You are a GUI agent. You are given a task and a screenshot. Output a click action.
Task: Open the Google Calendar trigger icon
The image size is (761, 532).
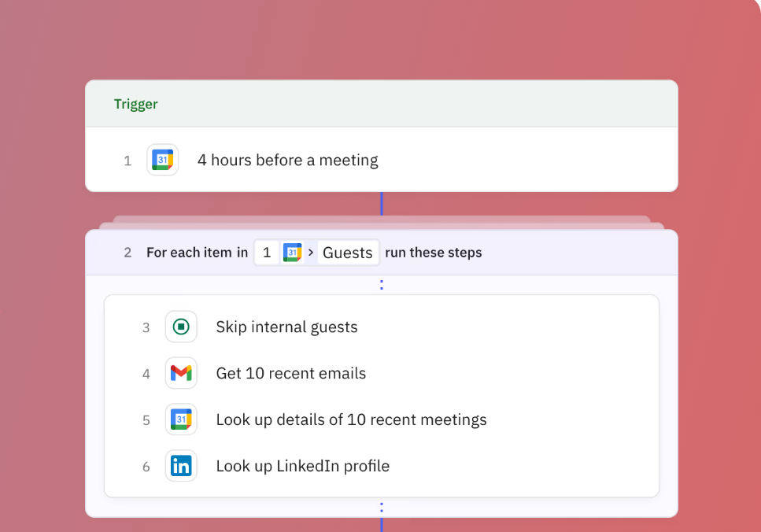(x=162, y=160)
